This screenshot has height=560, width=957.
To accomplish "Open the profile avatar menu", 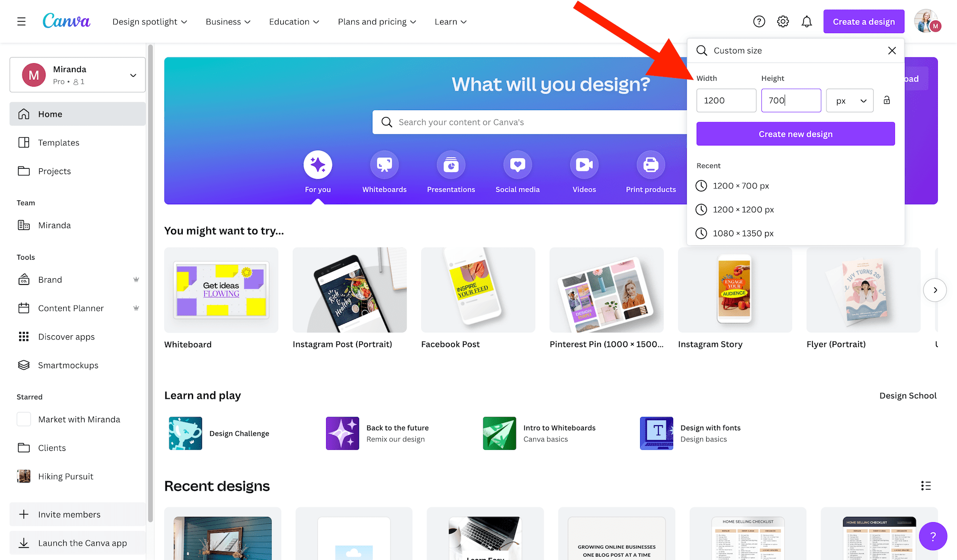I will click(927, 21).
